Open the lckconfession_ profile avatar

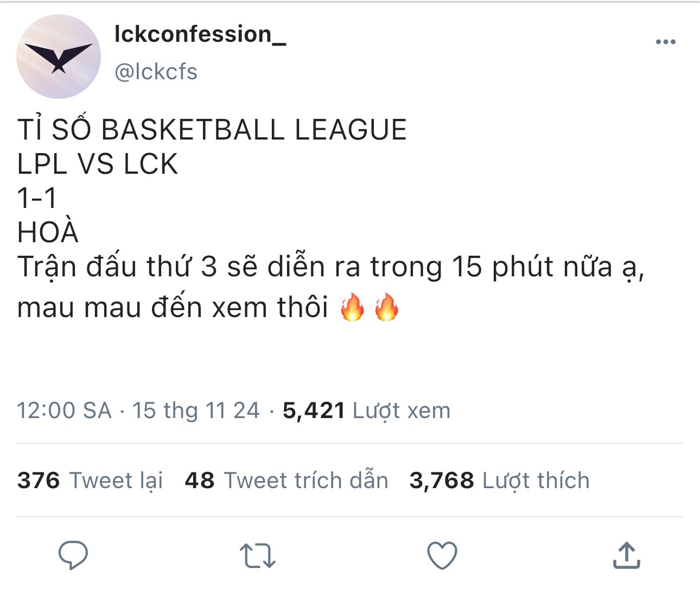click(59, 56)
